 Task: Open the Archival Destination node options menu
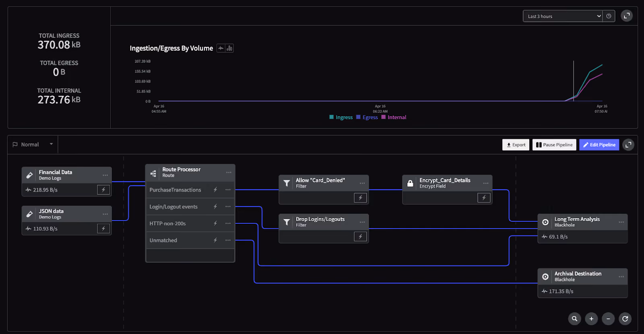(621, 277)
